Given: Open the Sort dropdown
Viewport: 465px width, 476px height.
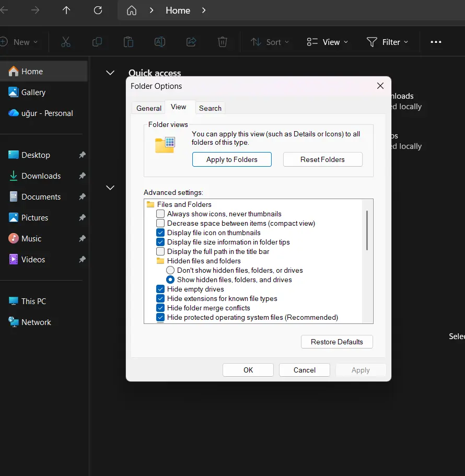Looking at the screenshot, I should pos(270,42).
